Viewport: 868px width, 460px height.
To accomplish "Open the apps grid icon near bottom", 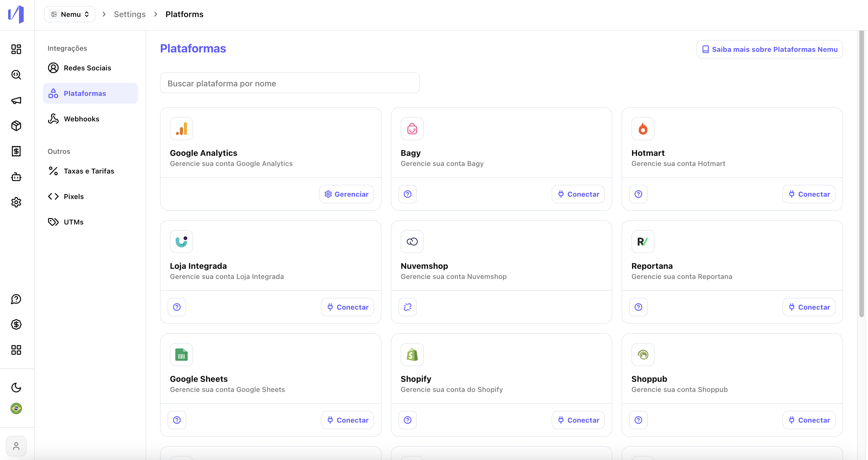I will tap(16, 350).
